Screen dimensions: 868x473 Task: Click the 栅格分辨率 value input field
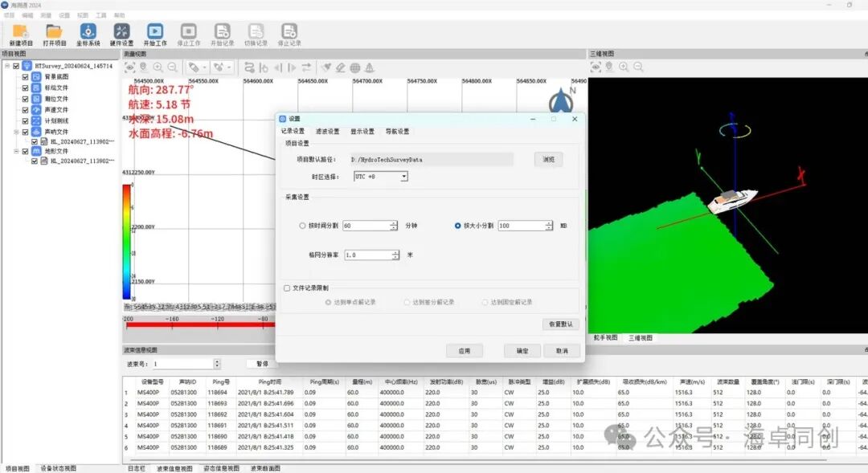click(367, 255)
